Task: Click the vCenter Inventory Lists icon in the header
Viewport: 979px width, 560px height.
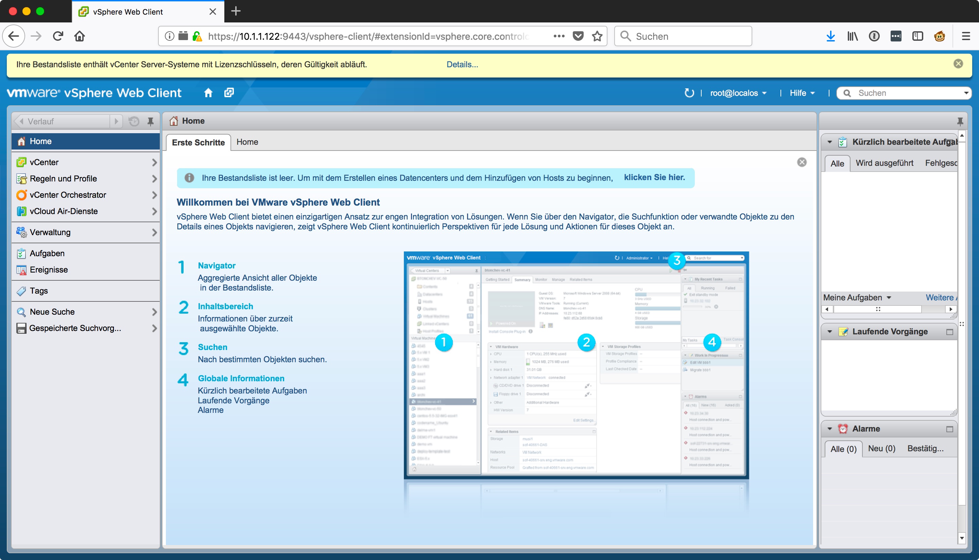Action: [x=229, y=93]
